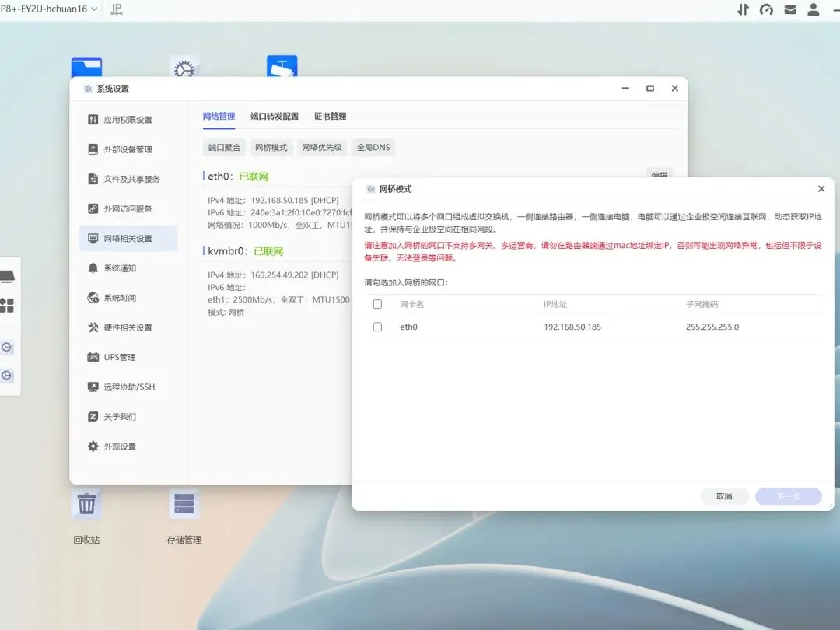The height and width of the screenshot is (630, 840).
Task: Open UPS管理 page
Action: (x=128, y=357)
